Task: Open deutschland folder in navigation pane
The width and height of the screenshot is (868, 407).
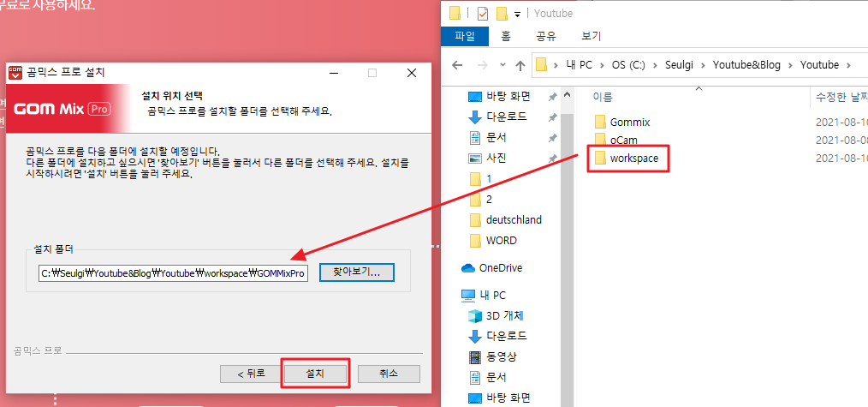Action: pyautogui.click(x=513, y=220)
